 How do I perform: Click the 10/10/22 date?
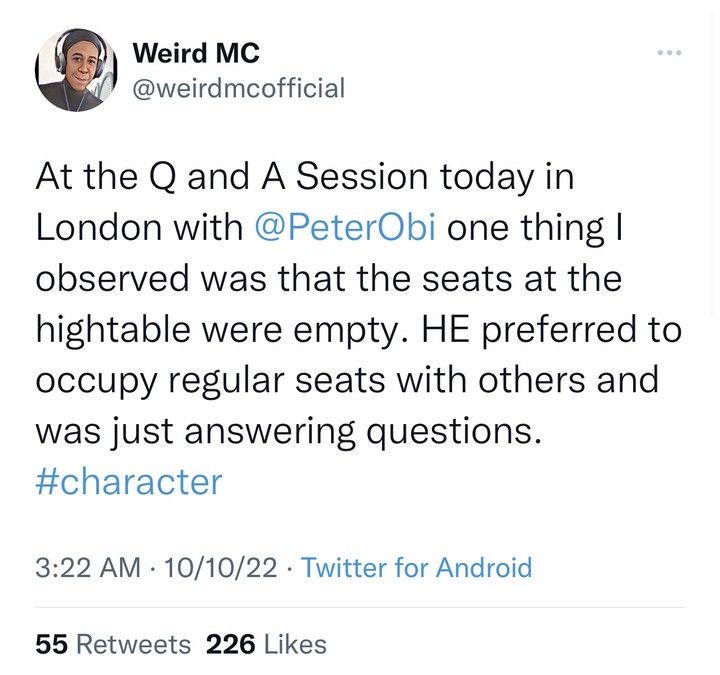click(x=220, y=568)
